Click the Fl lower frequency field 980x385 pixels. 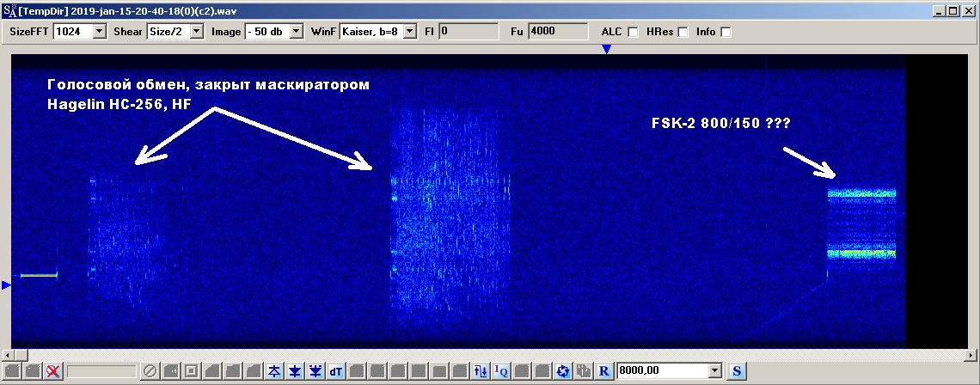pos(469,31)
